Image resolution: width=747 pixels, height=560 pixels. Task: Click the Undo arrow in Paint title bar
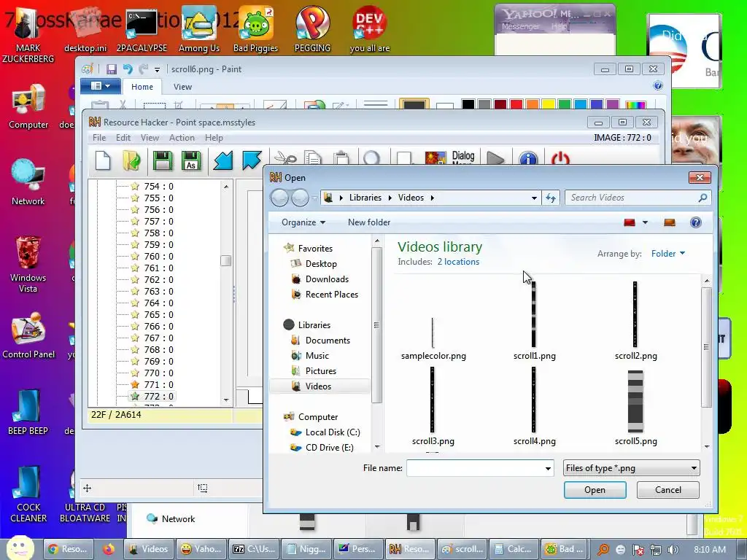128,69
